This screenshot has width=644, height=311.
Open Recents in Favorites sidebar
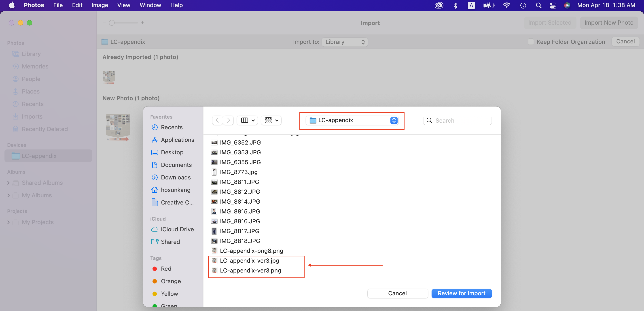172,127
